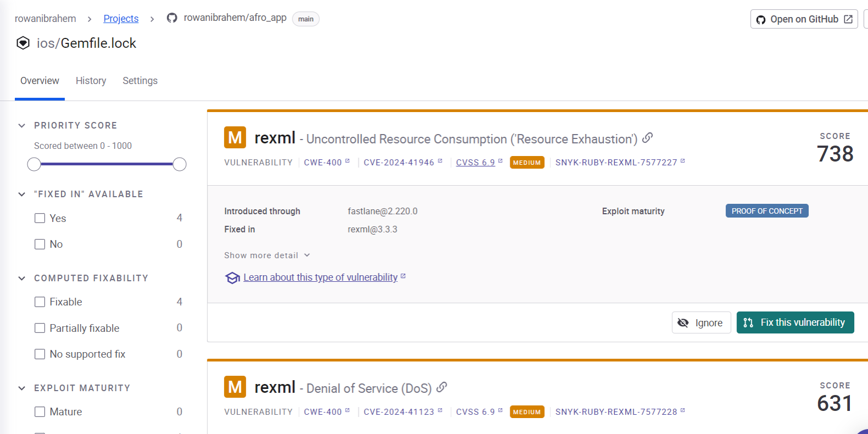Open the CVSS 6.9 link in first card

point(475,163)
